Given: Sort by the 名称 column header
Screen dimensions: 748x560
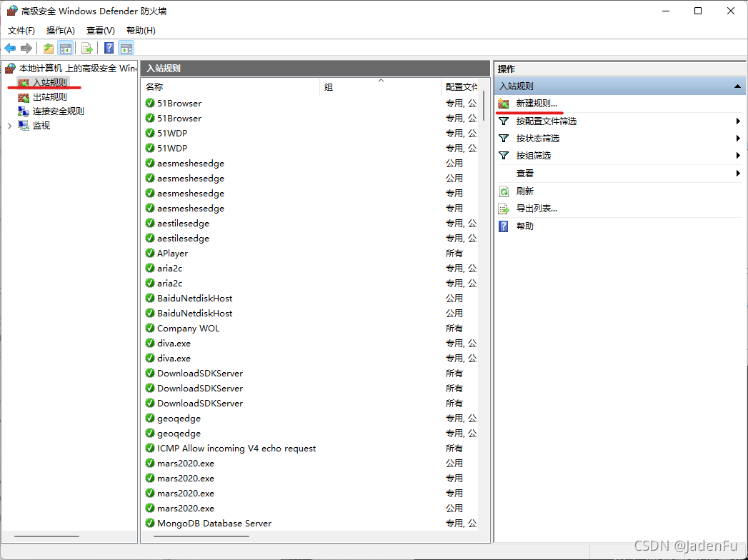Looking at the screenshot, I should click(231, 87).
